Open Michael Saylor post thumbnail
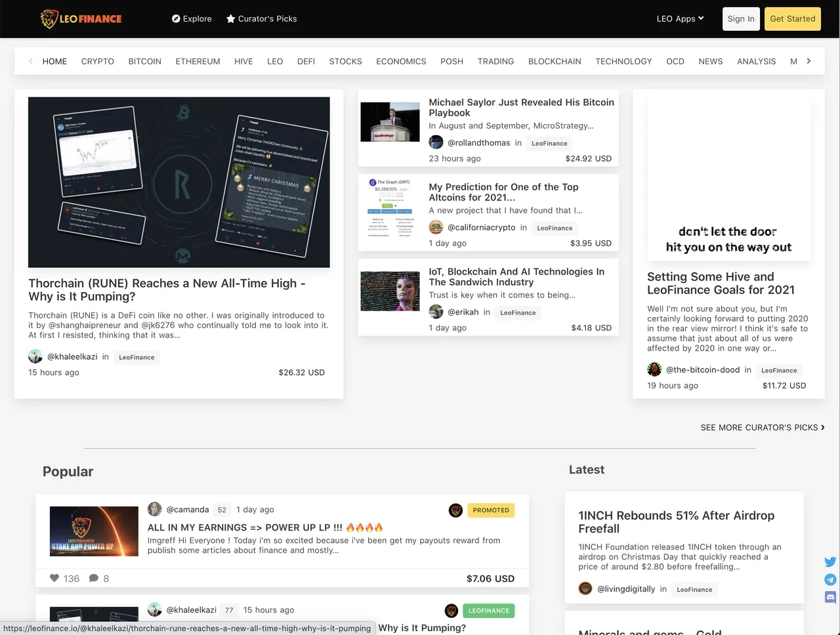 pyautogui.click(x=390, y=122)
